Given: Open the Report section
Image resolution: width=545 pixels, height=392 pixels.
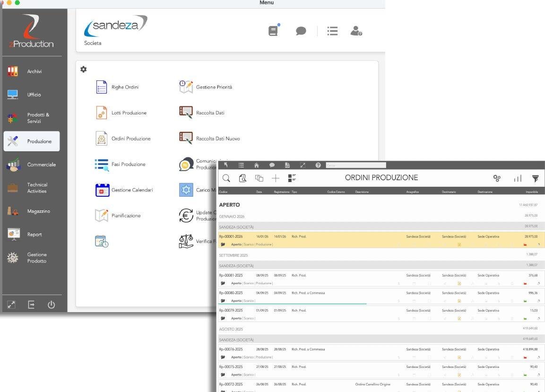Looking at the screenshot, I should (x=31, y=235).
